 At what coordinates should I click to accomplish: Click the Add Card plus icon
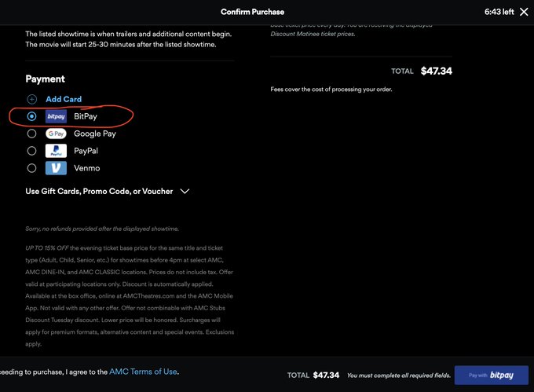(x=31, y=99)
